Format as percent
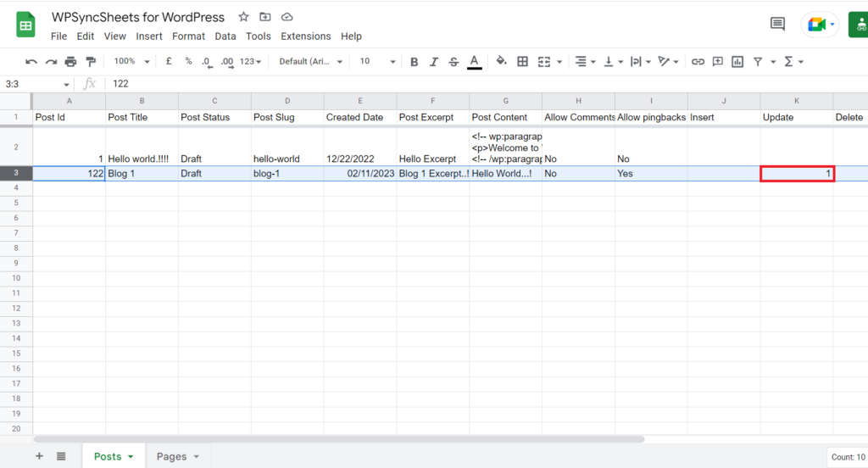The width and height of the screenshot is (868, 468). [188, 62]
